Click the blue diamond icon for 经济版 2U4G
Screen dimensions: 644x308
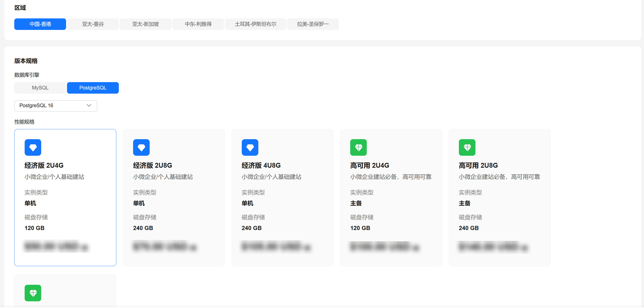click(x=33, y=147)
